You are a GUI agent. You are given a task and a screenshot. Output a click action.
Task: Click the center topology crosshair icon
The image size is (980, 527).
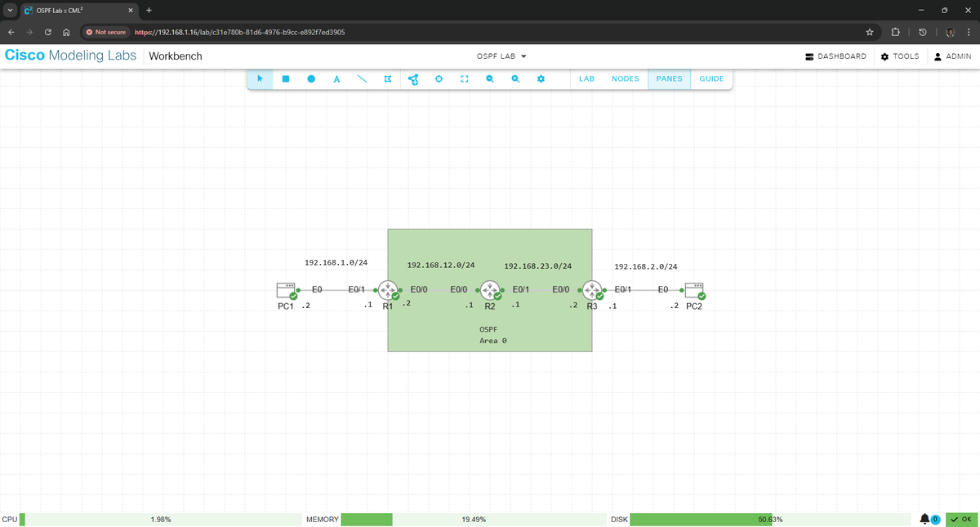439,79
